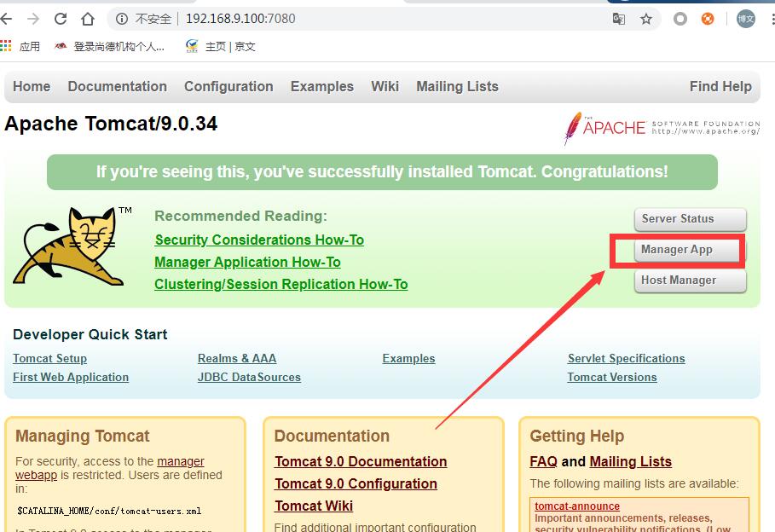
Task: Open the Tomcat Versions link
Action: 612,377
